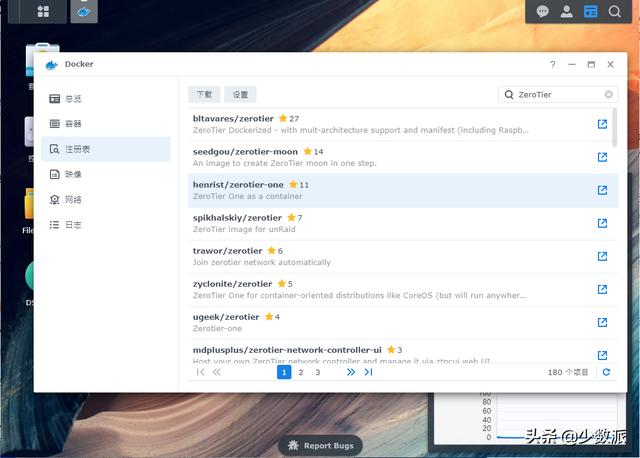Open mdplusplus zerotier-network-controller-ui external link
The image size is (640, 458).
(602, 355)
